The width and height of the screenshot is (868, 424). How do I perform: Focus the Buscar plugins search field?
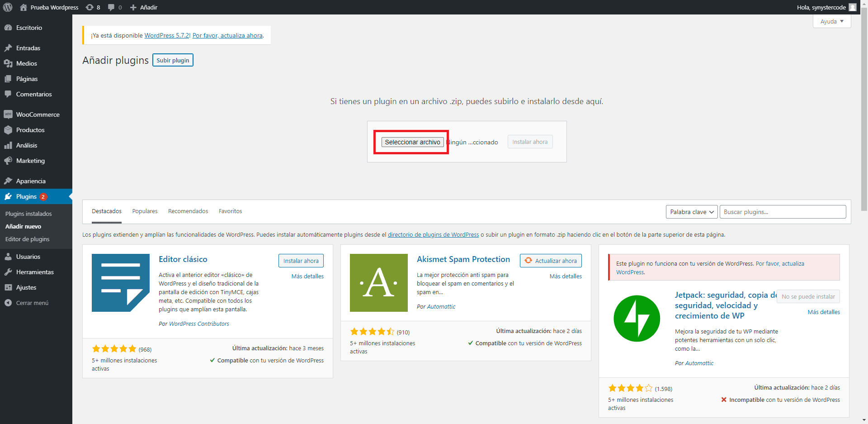tap(783, 212)
